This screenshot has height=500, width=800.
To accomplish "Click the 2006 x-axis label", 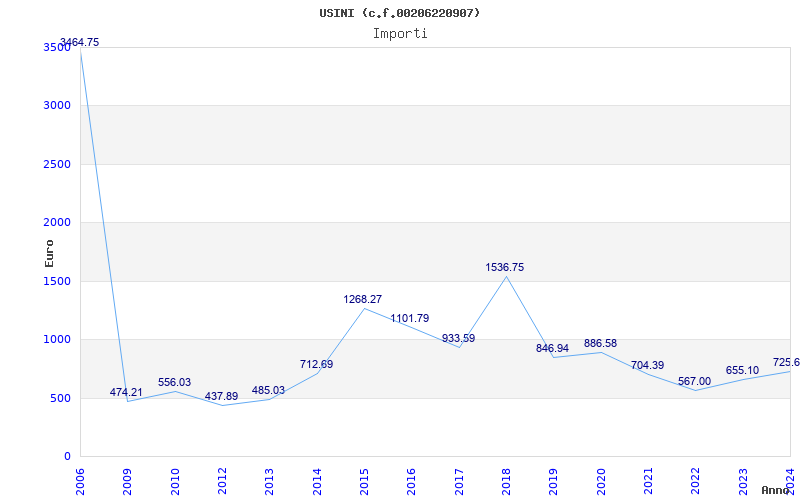I will pyautogui.click(x=80, y=482).
